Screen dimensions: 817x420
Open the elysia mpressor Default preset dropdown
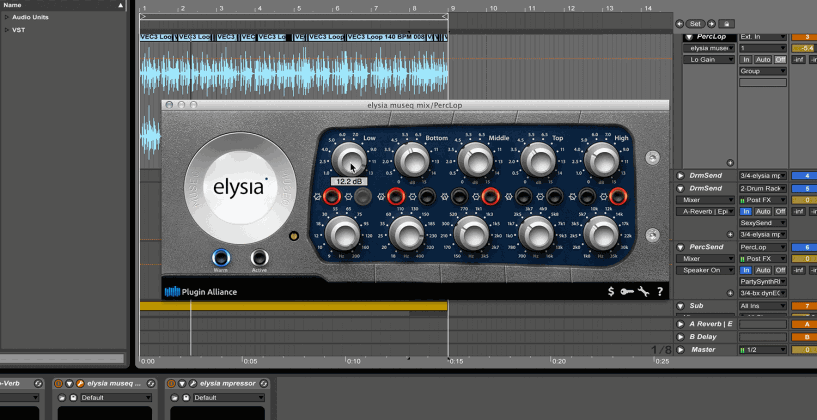(x=229, y=398)
